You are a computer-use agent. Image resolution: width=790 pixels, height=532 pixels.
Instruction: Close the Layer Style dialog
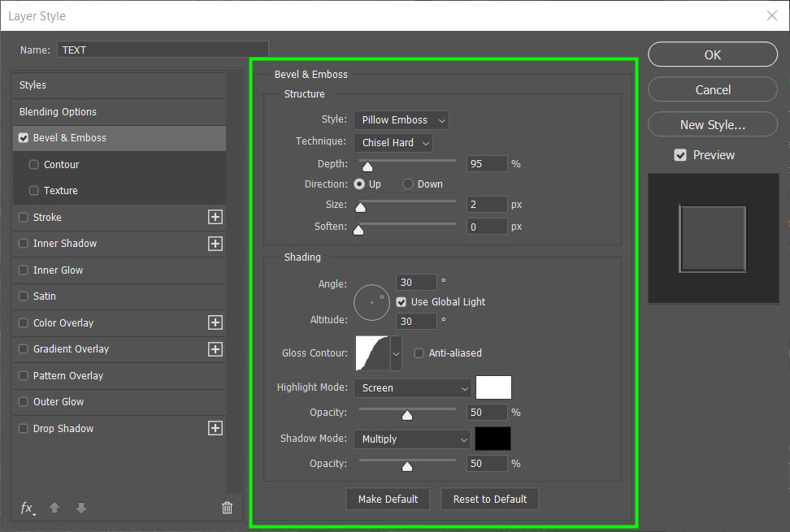point(772,15)
